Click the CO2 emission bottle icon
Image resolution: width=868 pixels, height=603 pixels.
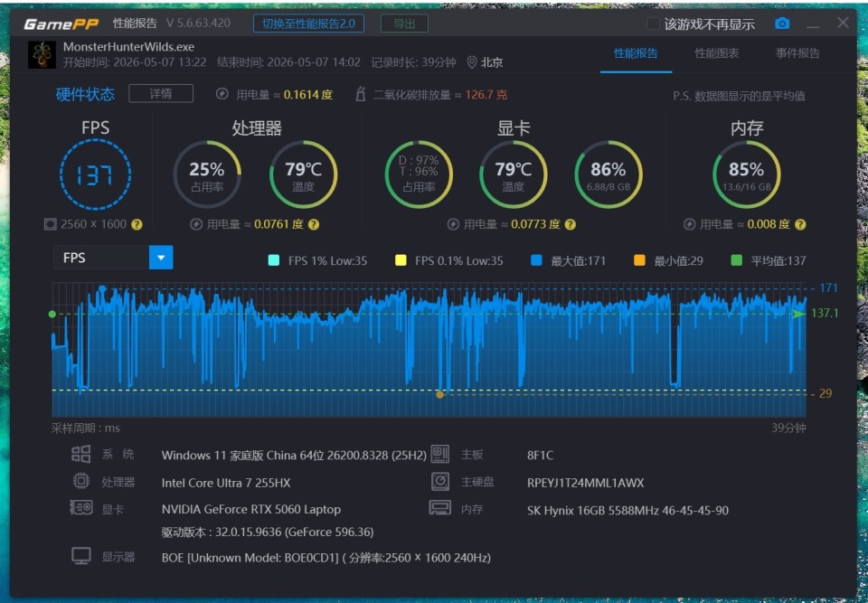(x=360, y=94)
